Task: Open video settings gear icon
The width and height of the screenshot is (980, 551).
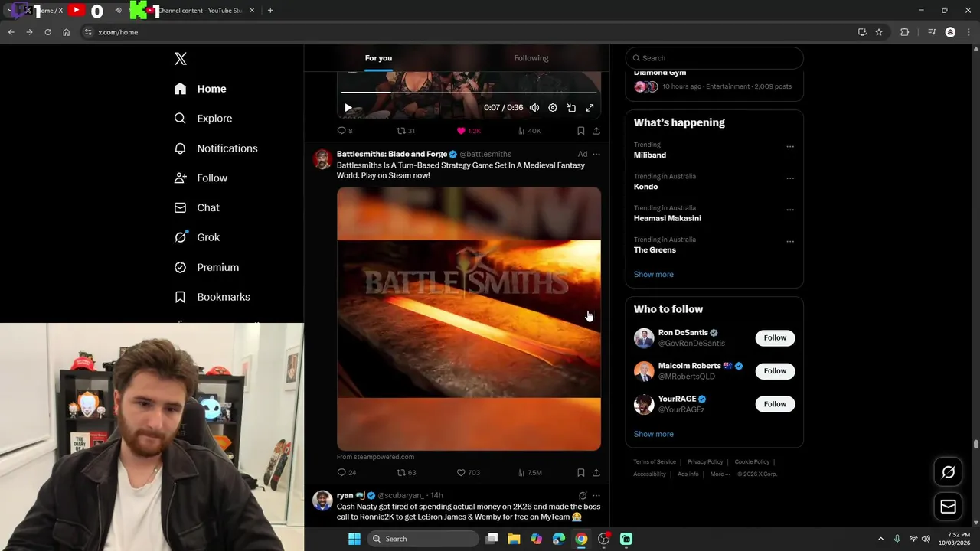Action: click(553, 108)
